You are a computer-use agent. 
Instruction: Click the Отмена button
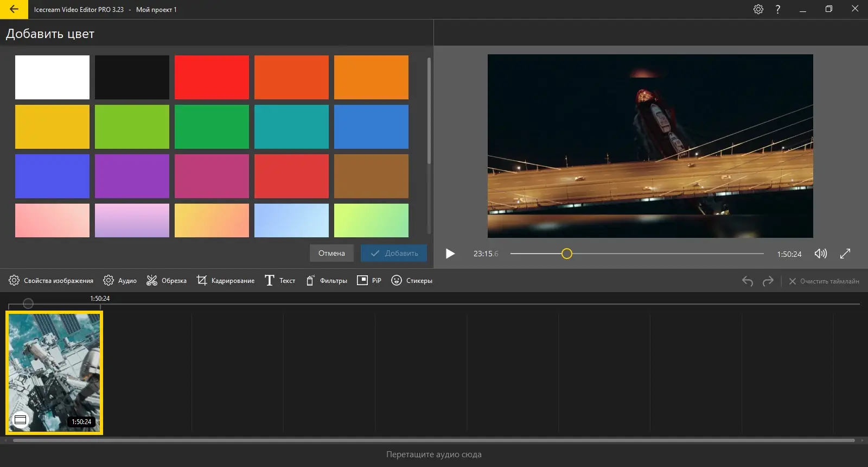(331, 254)
